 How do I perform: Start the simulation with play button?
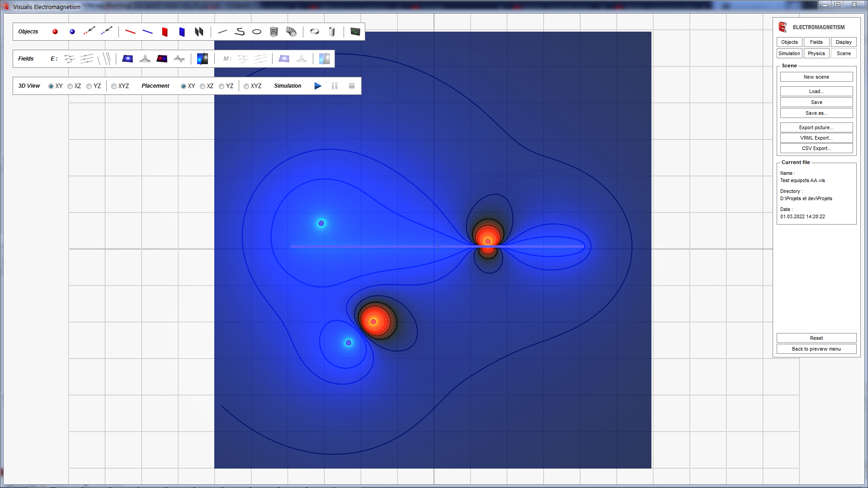click(318, 86)
